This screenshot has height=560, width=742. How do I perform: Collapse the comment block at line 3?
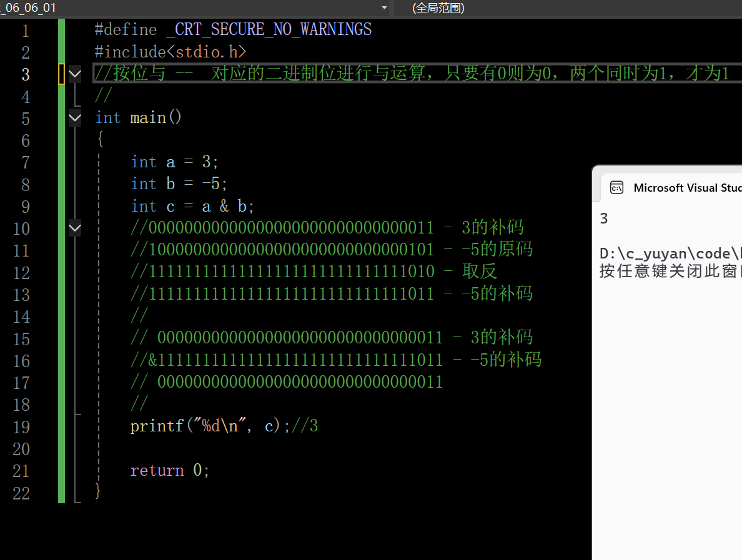[x=75, y=74]
